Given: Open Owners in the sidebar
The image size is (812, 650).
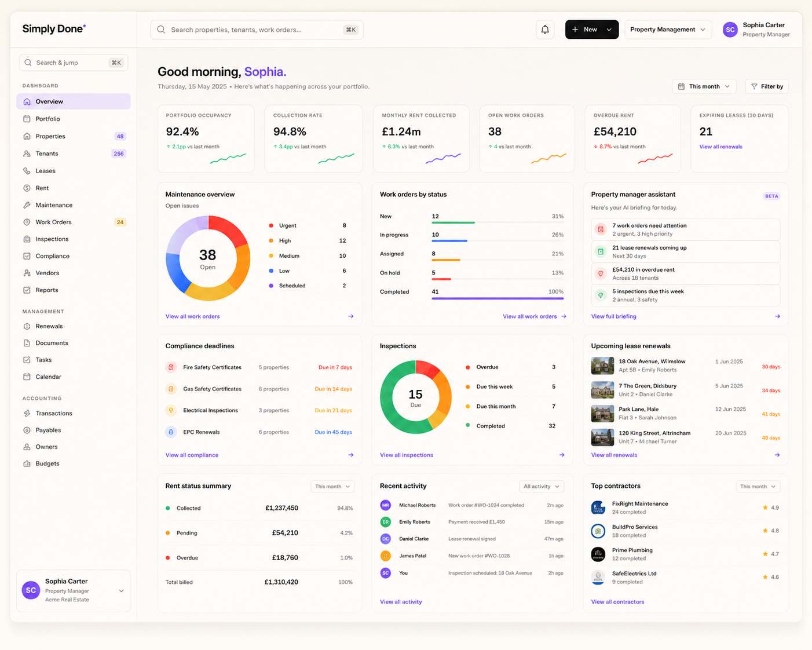Looking at the screenshot, I should tap(74, 447).
